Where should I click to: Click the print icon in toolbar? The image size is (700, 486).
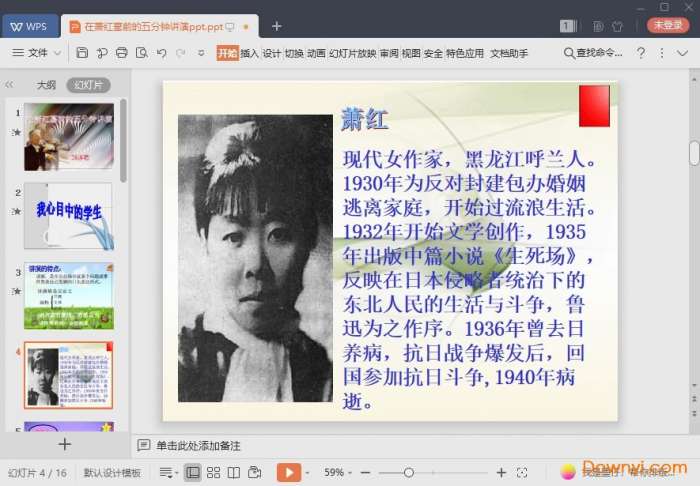click(122, 53)
